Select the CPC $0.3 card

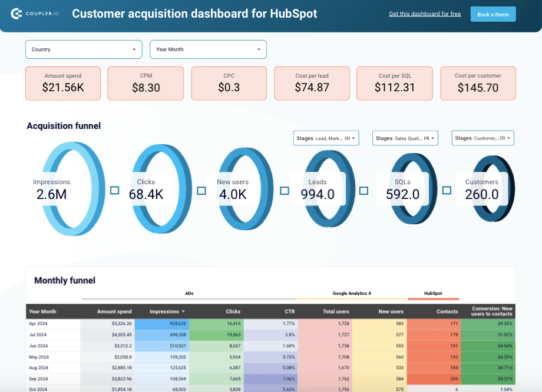point(229,84)
